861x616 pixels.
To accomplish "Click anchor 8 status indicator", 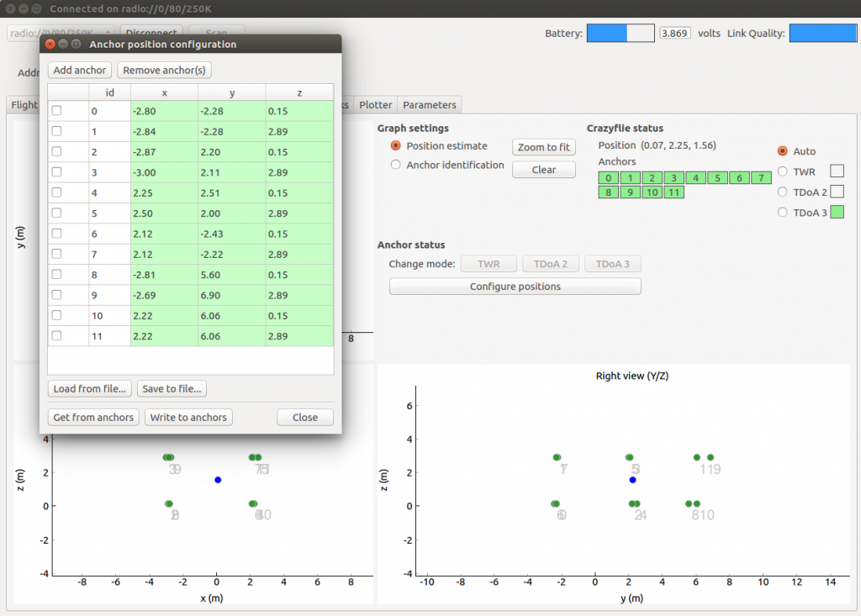I will click(x=609, y=192).
